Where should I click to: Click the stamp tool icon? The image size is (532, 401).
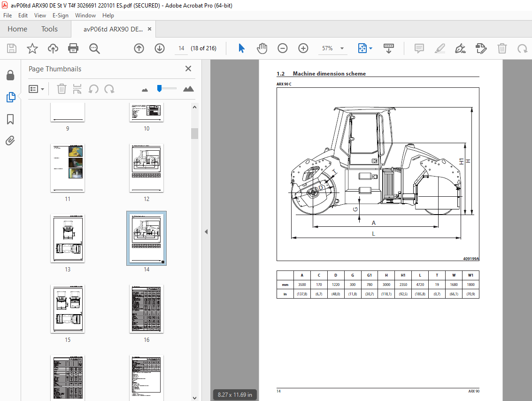point(481,48)
